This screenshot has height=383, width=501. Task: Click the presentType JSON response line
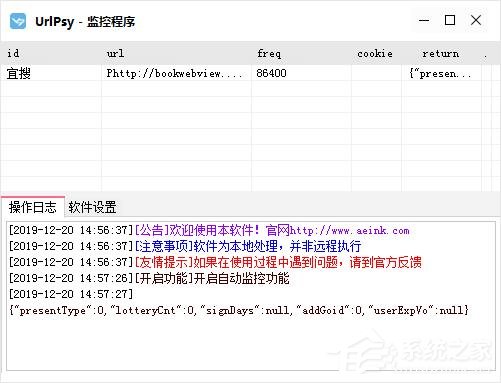point(239,311)
